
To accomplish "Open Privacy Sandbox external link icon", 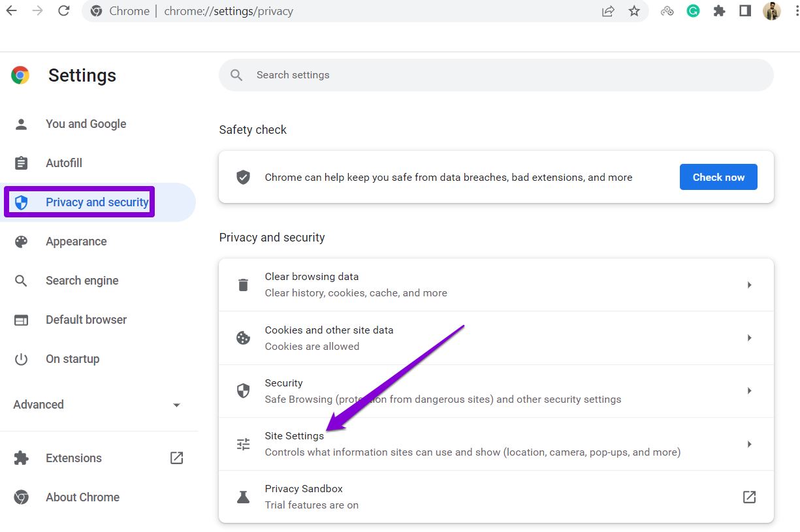I will [x=749, y=497].
